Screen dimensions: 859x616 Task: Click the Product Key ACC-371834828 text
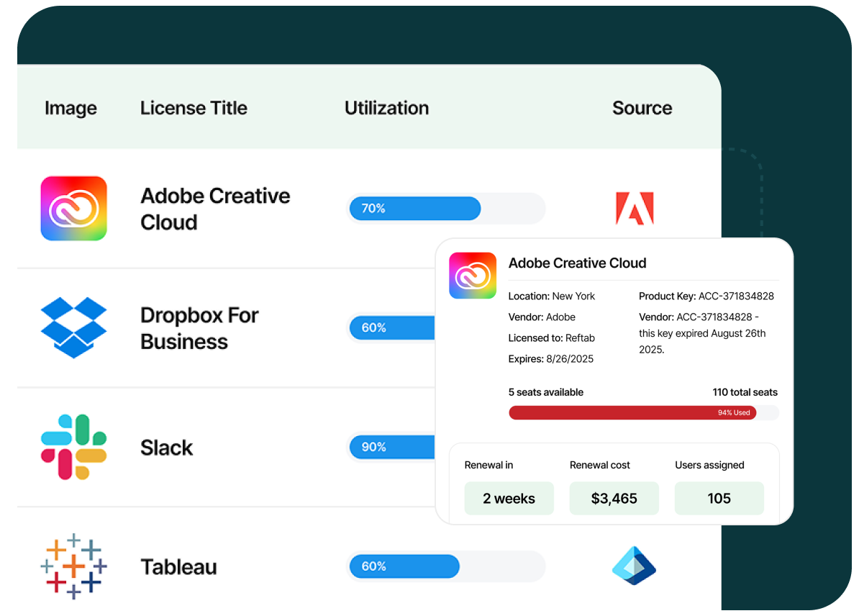706,296
